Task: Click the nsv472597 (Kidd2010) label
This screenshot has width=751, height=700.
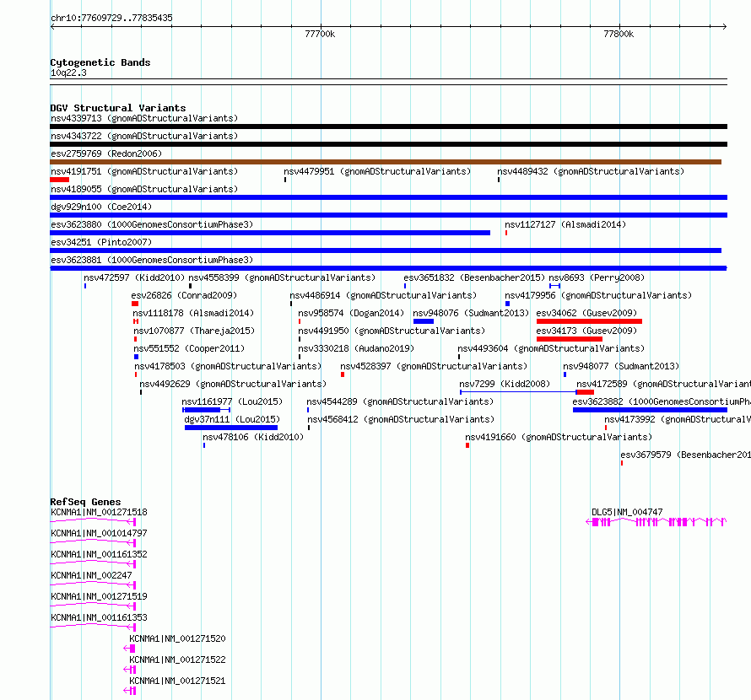Action: (134, 277)
